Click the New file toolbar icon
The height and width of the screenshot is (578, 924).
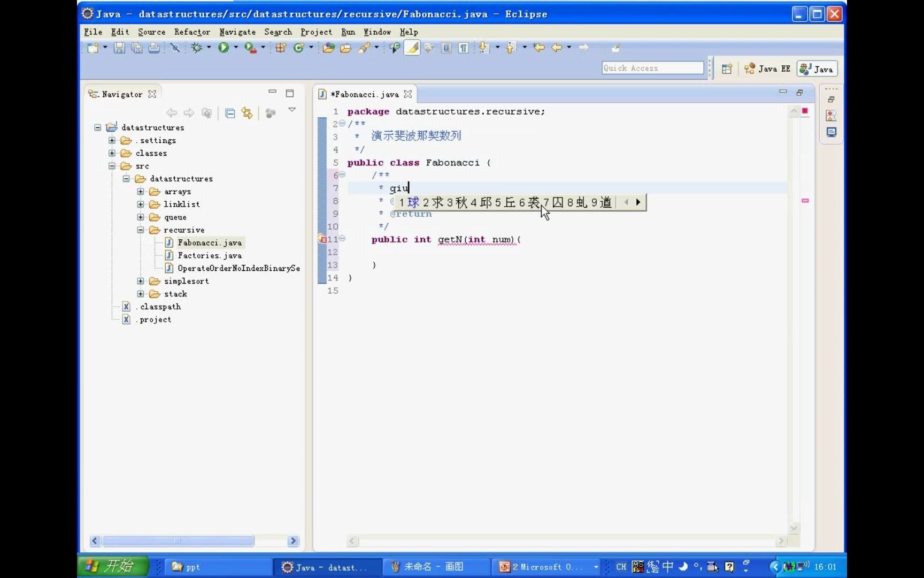[x=93, y=48]
